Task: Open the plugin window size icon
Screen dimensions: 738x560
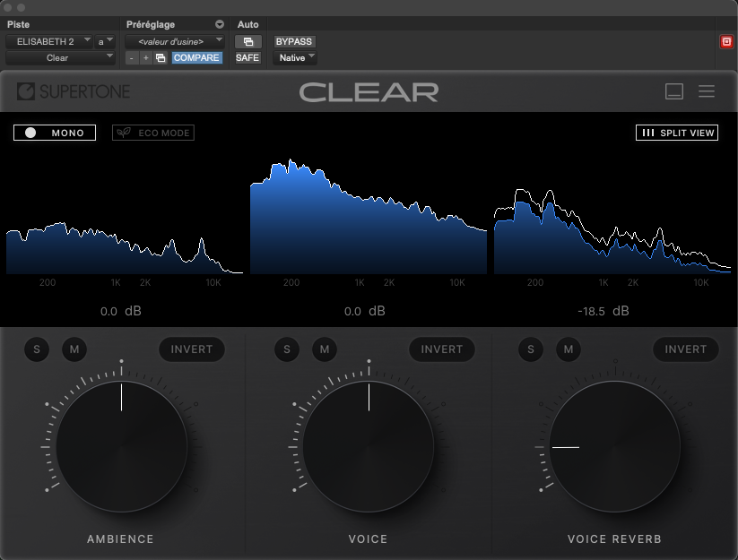Action: (x=674, y=91)
